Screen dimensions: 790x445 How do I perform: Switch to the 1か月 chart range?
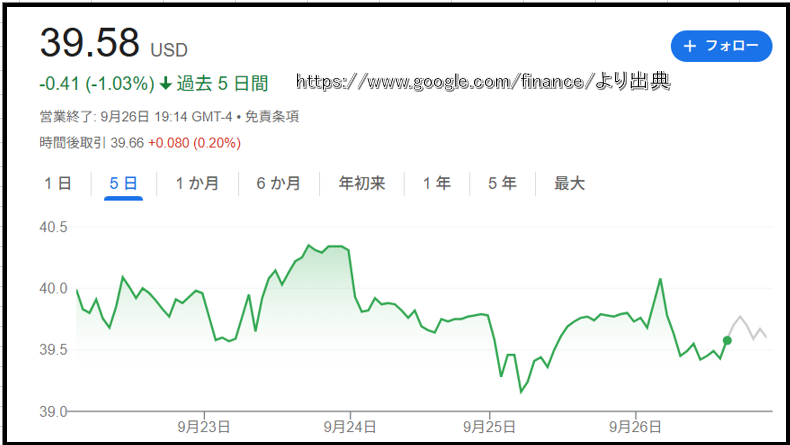(197, 183)
